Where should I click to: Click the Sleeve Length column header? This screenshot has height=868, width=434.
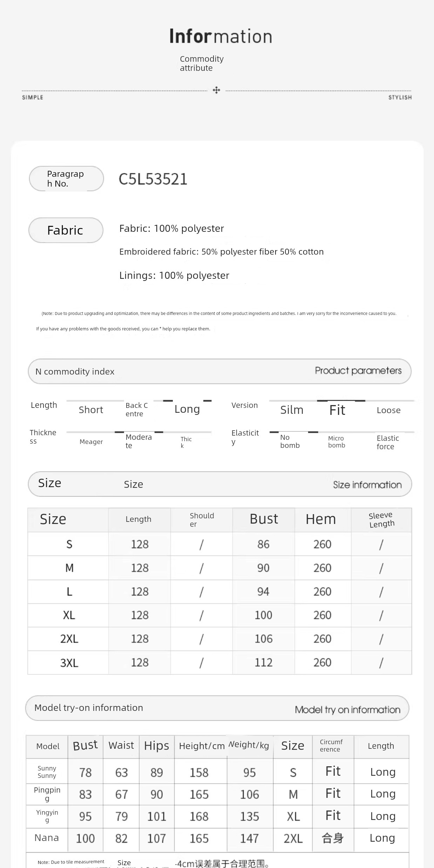(x=381, y=519)
